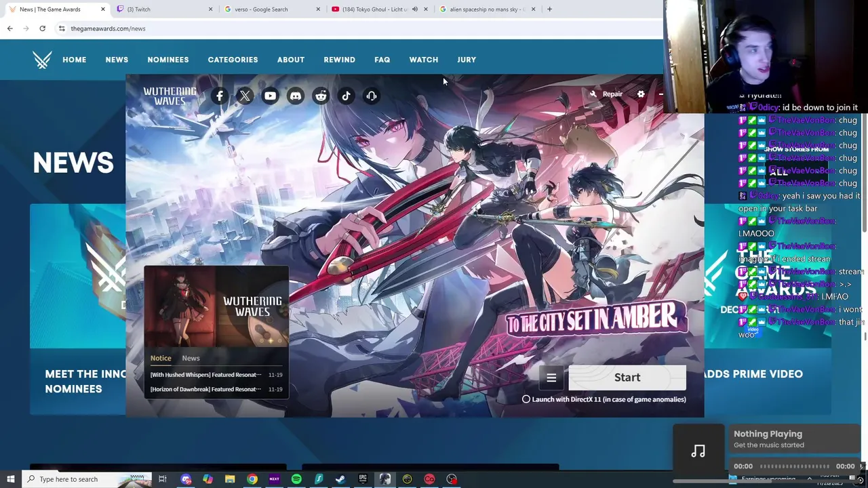Open WATCH nav item
Screen dimensions: 868x488
click(424, 60)
